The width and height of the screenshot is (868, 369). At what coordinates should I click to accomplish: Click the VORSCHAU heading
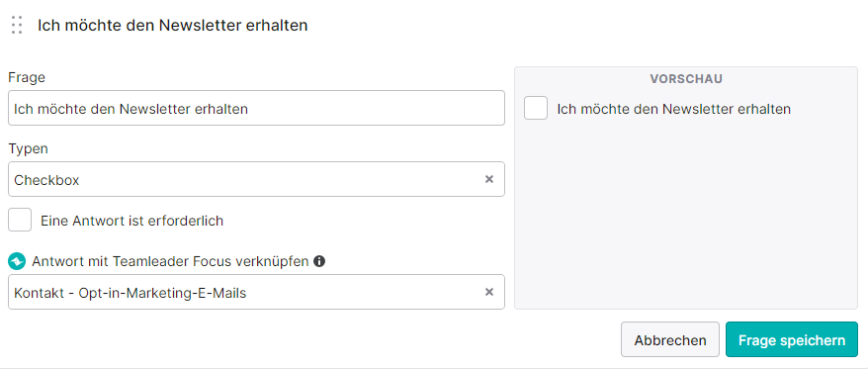click(686, 79)
